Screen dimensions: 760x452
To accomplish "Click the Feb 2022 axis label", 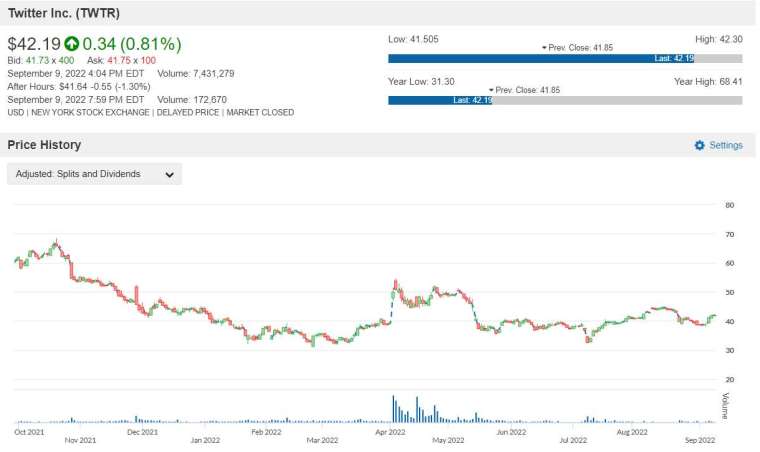I will [x=266, y=432].
